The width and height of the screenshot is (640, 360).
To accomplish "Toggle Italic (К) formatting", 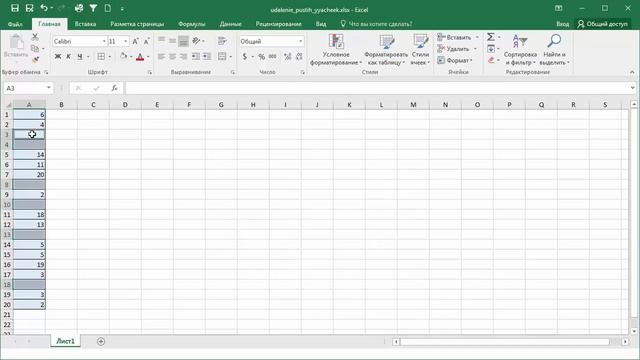I will [69, 56].
